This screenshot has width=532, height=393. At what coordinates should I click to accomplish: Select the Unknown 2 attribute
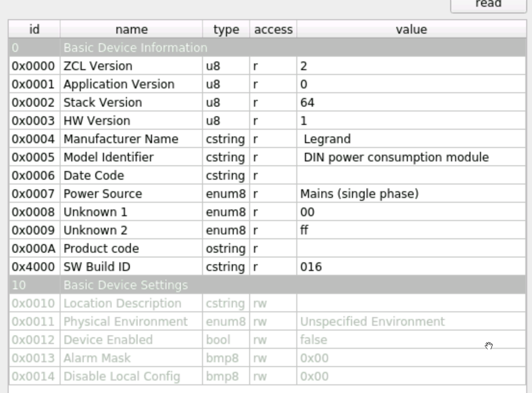pos(267,231)
